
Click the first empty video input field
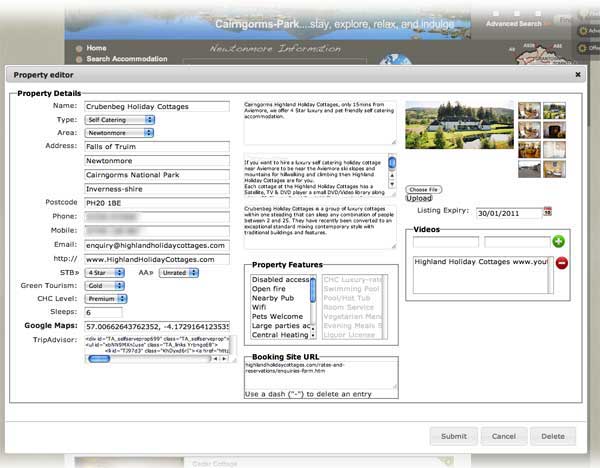coord(446,242)
